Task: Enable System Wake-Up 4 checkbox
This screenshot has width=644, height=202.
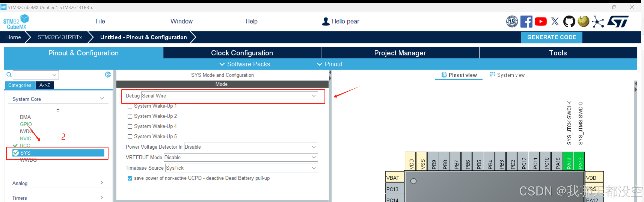Action: [x=130, y=126]
